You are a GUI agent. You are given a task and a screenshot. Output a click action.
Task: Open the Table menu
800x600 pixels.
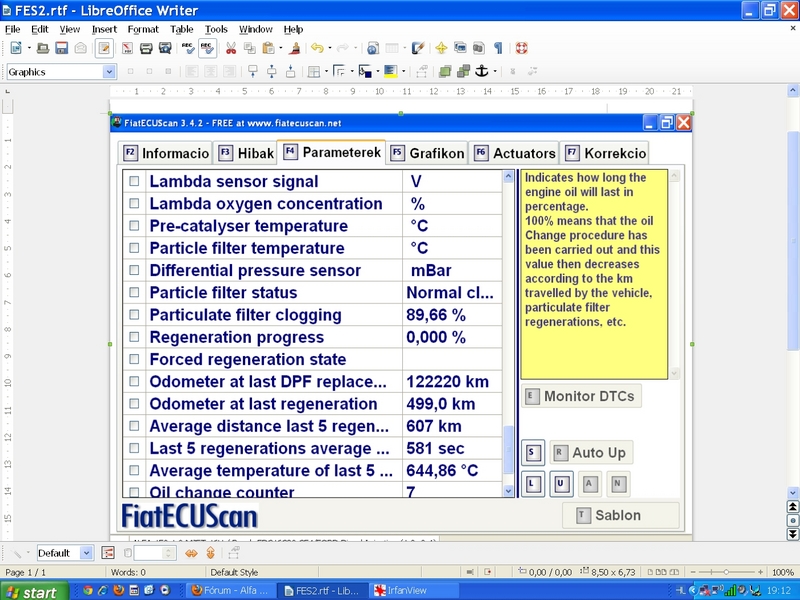(x=182, y=29)
